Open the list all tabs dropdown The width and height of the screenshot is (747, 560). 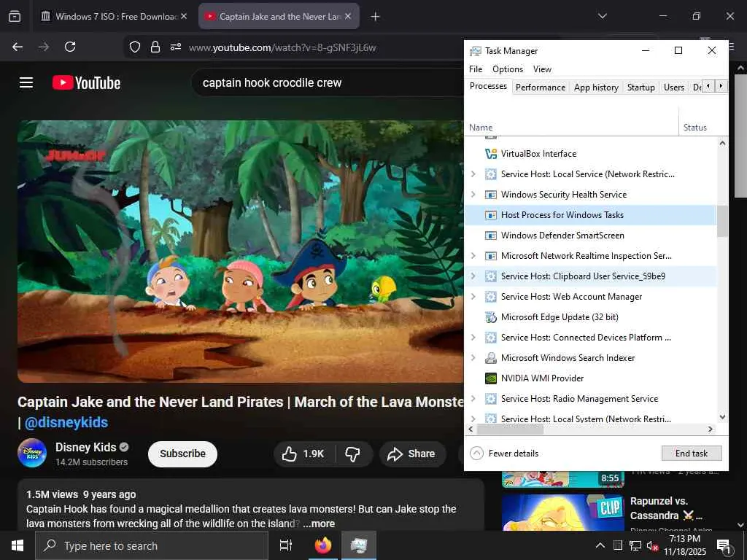click(602, 16)
